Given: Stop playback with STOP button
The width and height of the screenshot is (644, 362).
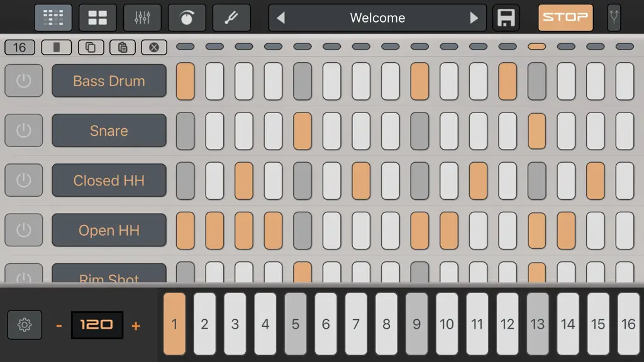Looking at the screenshot, I should click(x=565, y=18).
